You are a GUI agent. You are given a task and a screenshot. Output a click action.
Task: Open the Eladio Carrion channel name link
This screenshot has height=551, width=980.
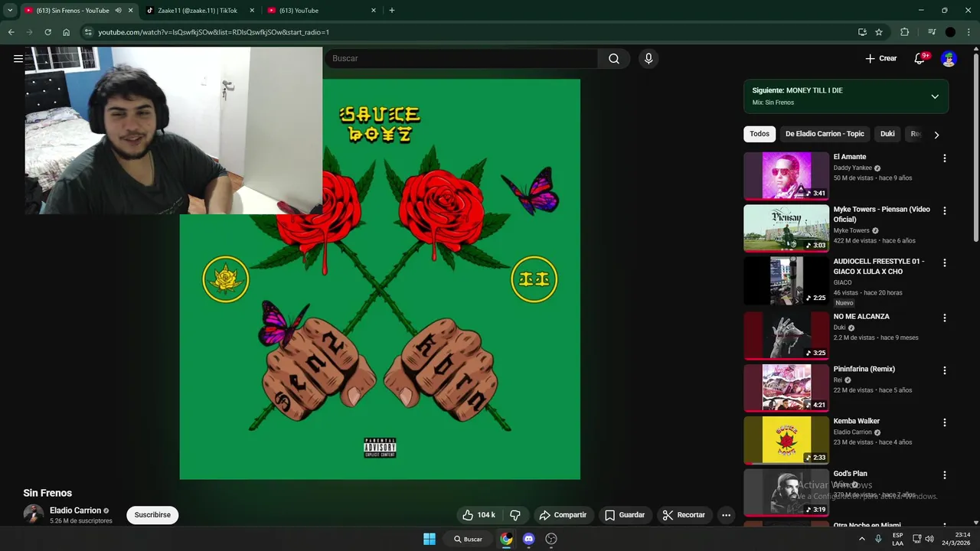pos(76,510)
